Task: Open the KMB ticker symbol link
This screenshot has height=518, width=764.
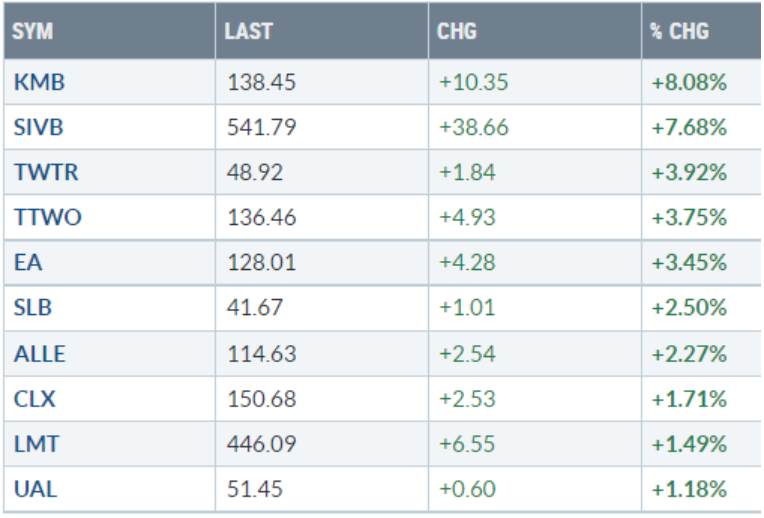Action: [39, 83]
